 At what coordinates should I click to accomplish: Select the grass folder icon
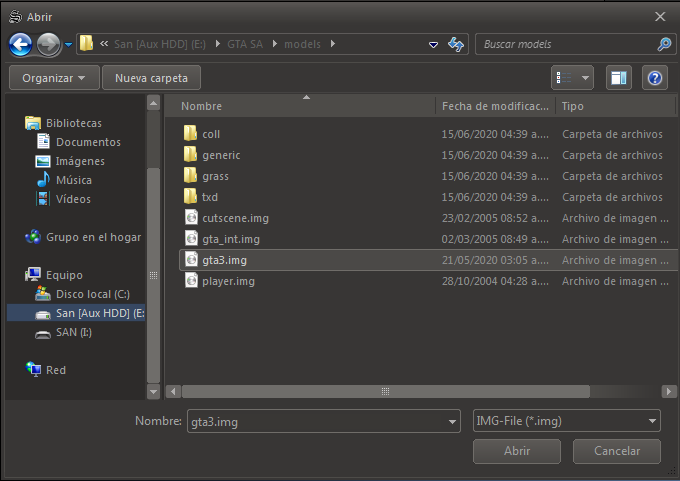click(x=190, y=176)
